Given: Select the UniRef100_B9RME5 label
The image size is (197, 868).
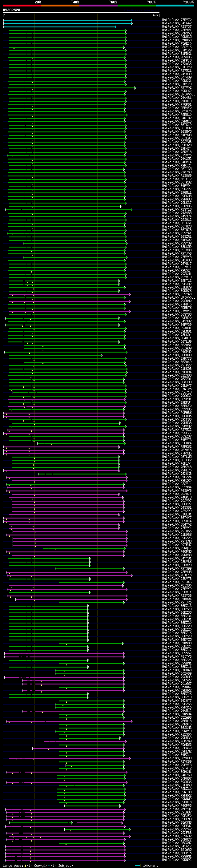Looking at the screenshot, I should (177, 121).
